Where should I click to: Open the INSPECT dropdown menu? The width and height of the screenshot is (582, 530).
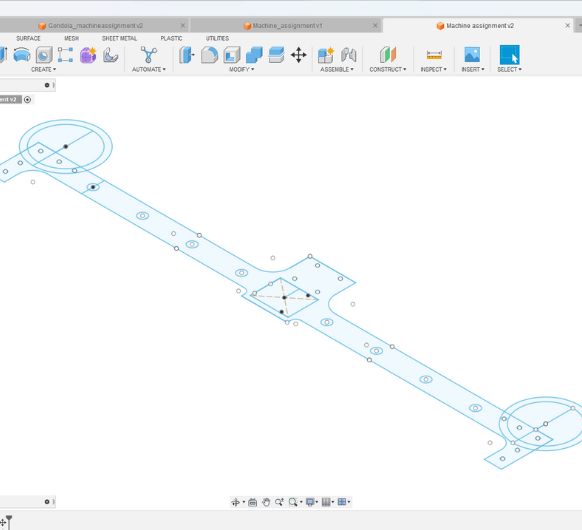(x=434, y=69)
